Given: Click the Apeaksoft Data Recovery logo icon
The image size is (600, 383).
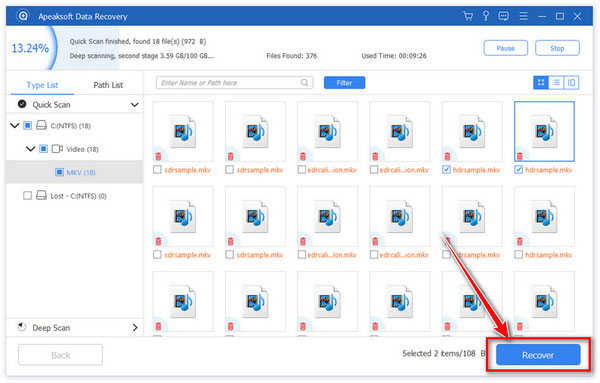Looking at the screenshot, I should [x=23, y=16].
